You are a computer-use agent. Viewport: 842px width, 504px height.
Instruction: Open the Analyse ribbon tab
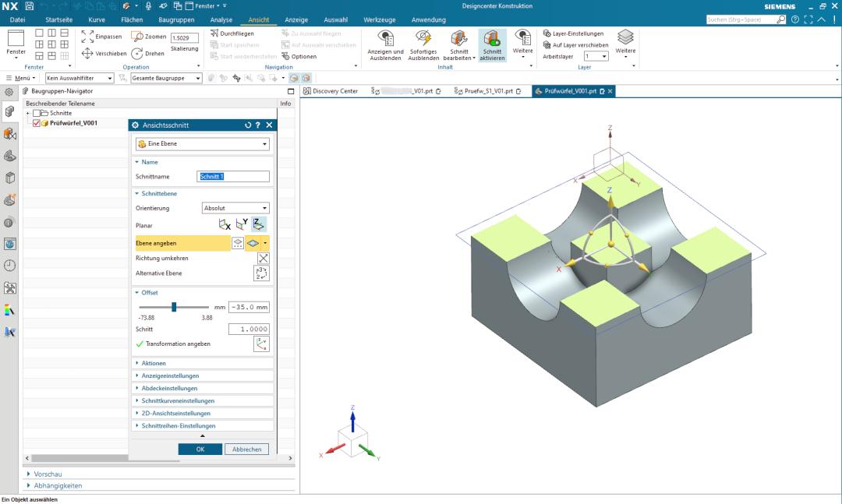tap(221, 19)
